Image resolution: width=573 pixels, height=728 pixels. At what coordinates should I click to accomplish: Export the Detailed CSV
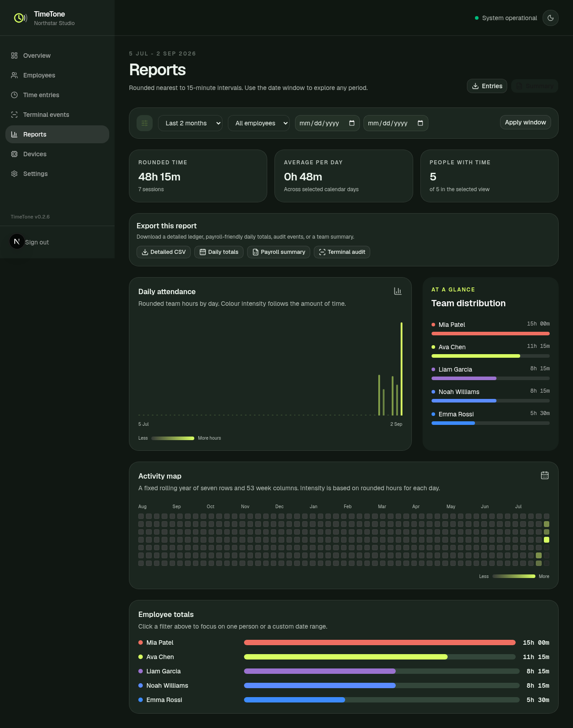click(164, 252)
